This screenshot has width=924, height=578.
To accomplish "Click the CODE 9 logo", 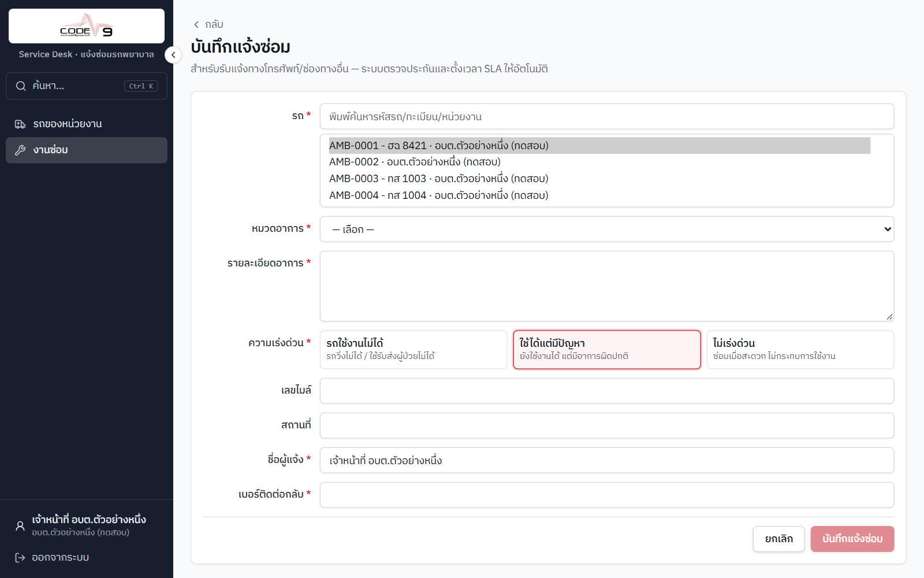I will click(x=87, y=26).
